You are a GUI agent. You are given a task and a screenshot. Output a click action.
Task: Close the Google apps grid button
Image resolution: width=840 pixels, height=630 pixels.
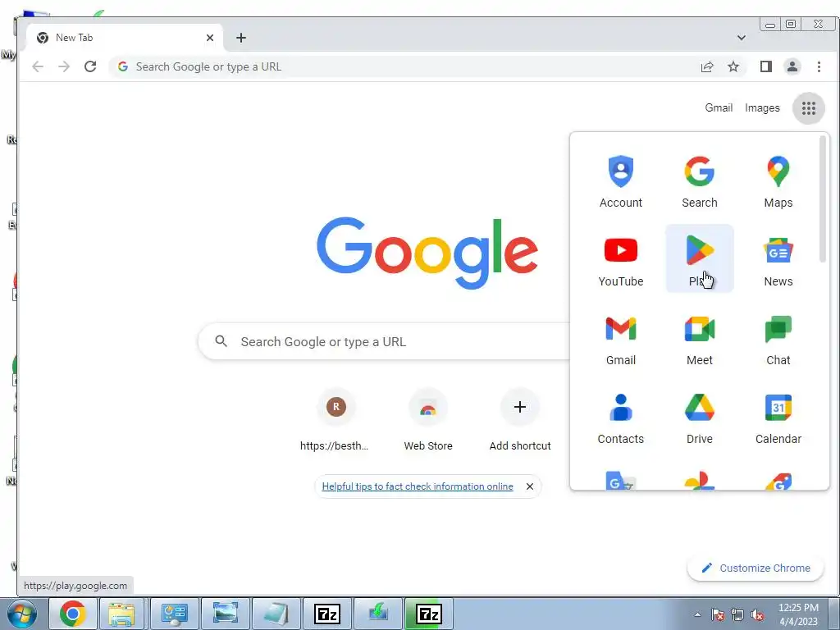tap(808, 108)
